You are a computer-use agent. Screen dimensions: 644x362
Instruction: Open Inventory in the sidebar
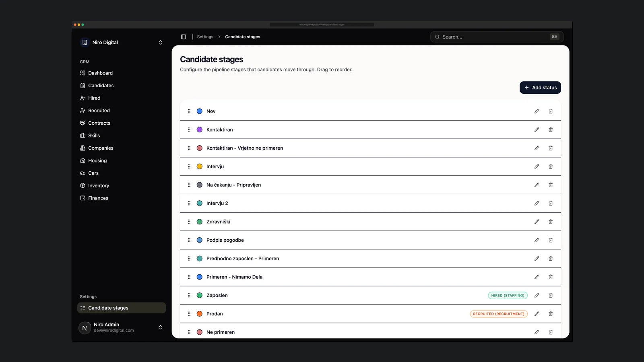[122, 185]
